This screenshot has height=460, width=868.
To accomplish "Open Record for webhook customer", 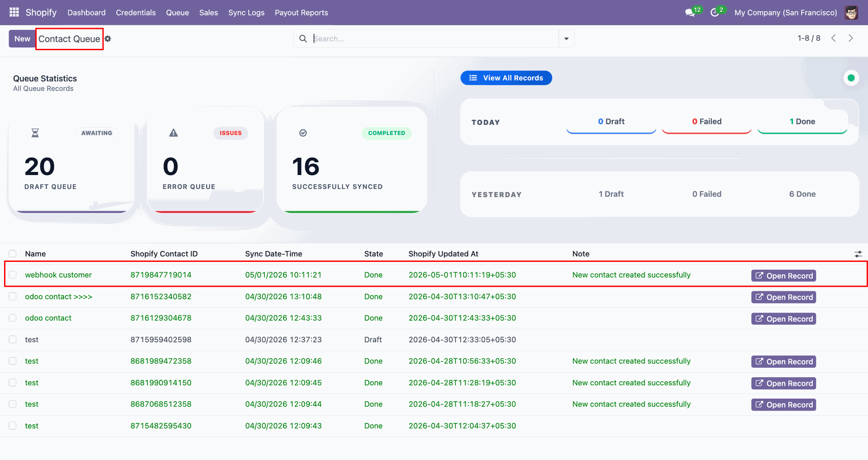I will click(783, 275).
